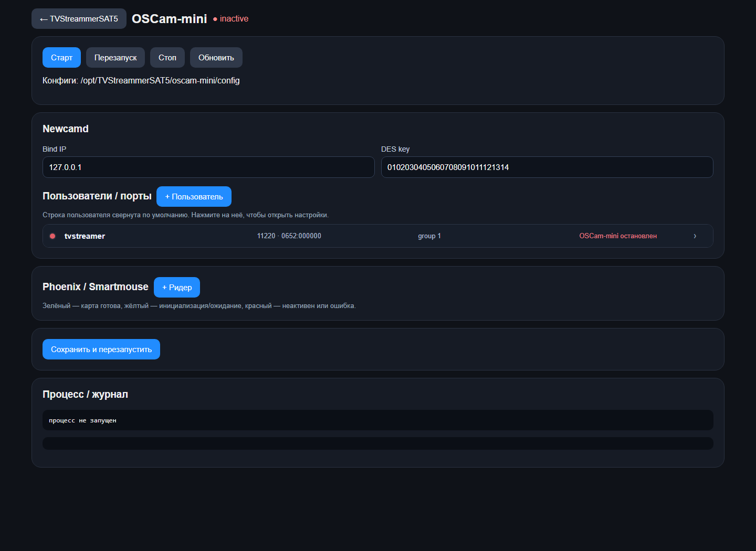Add a reader with + Ридер

(177, 288)
